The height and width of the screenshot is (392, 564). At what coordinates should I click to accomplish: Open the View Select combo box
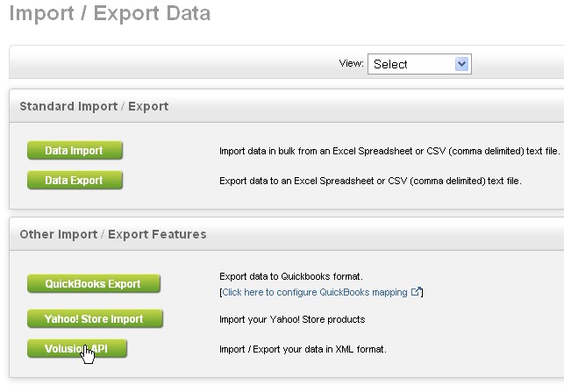point(419,64)
